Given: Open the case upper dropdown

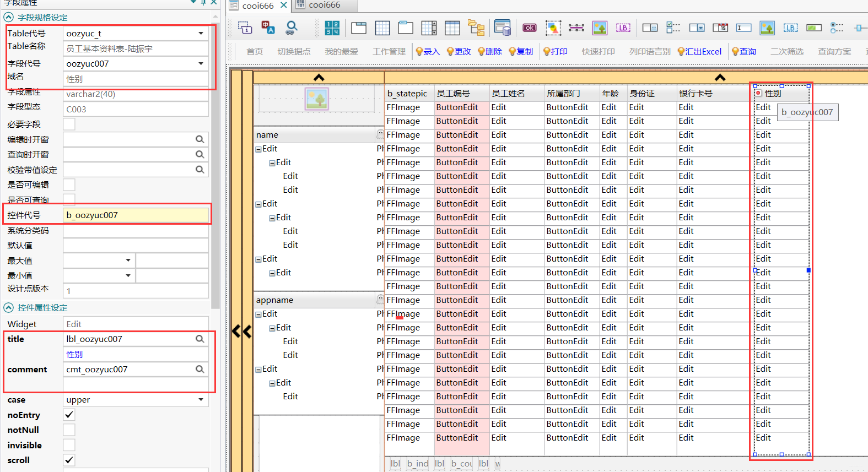Looking at the screenshot, I should [201, 400].
